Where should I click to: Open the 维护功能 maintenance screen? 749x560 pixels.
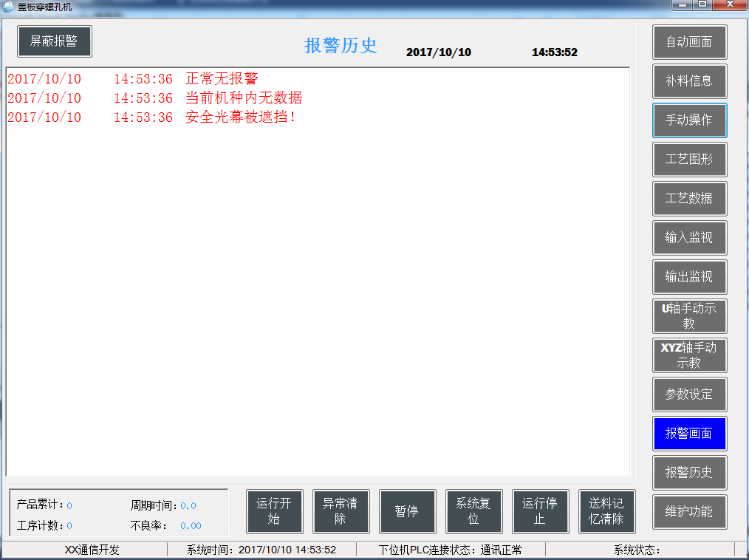coord(689,512)
